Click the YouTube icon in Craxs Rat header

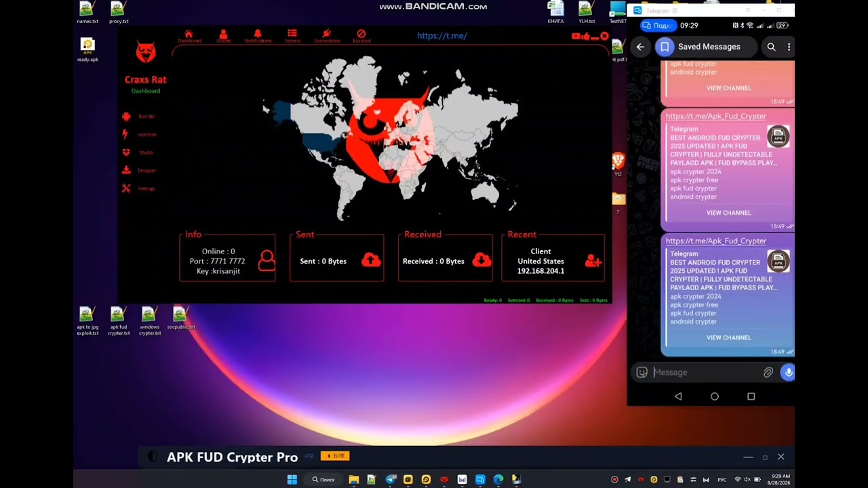(x=576, y=37)
